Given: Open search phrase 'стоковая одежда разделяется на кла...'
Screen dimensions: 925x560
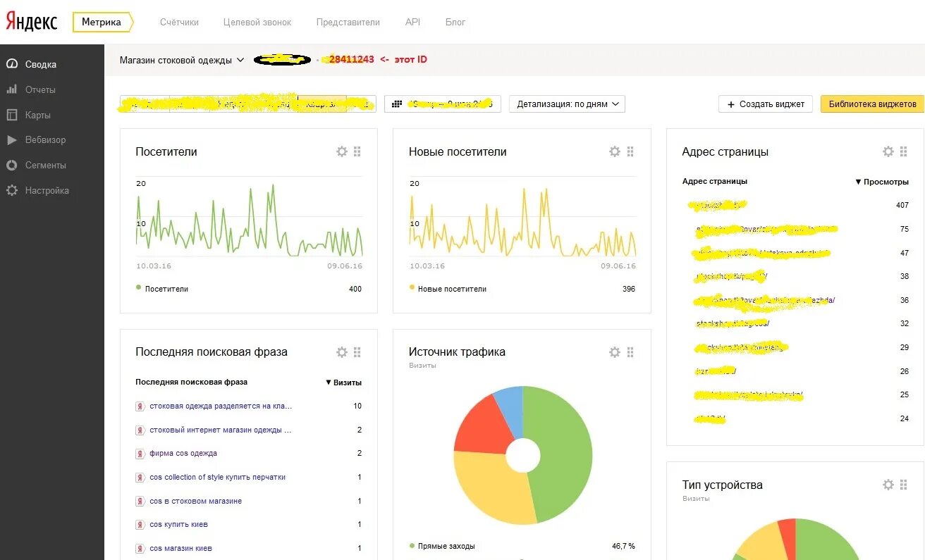Looking at the screenshot, I should [221, 406].
